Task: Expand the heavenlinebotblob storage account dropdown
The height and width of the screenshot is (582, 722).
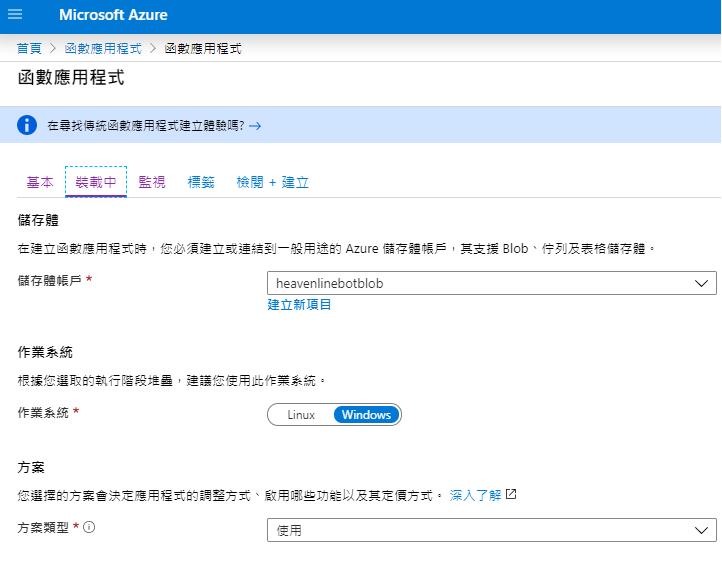Action: (492, 283)
